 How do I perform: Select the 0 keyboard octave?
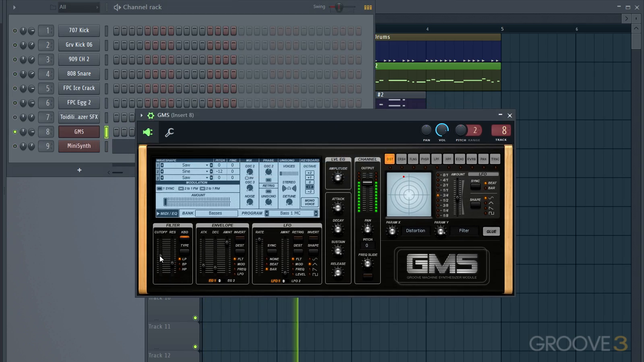coord(310,182)
